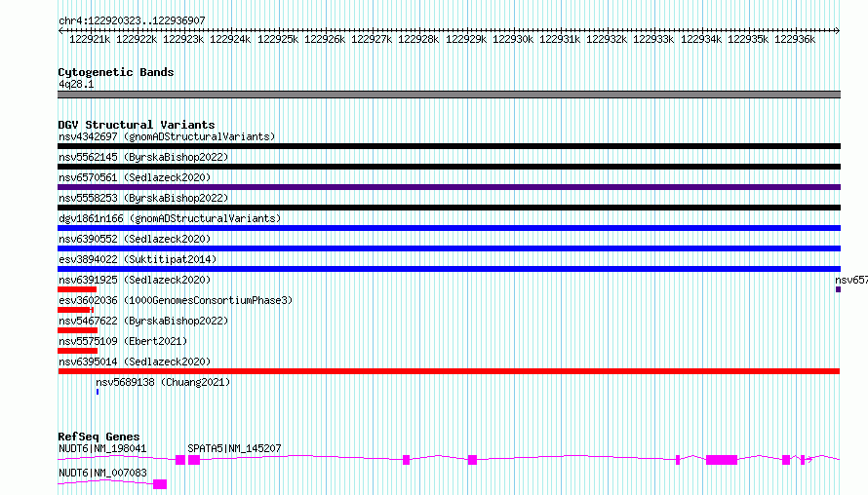Image resolution: width=868 pixels, height=495 pixels.
Task: Click the NUDT6|NM_007083 gene label
Action: click(x=102, y=473)
